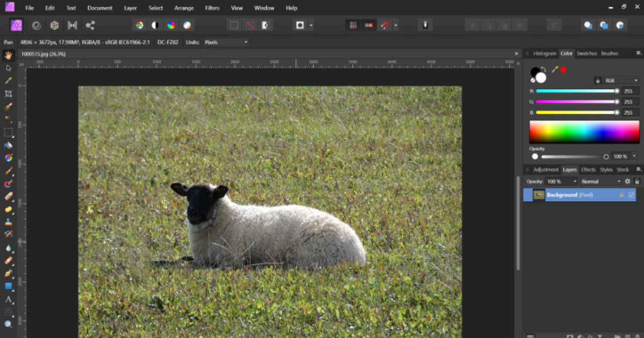Open the Snapping options dropdown arrow
Image resolution: width=644 pixels, height=338 pixels.
(396, 25)
